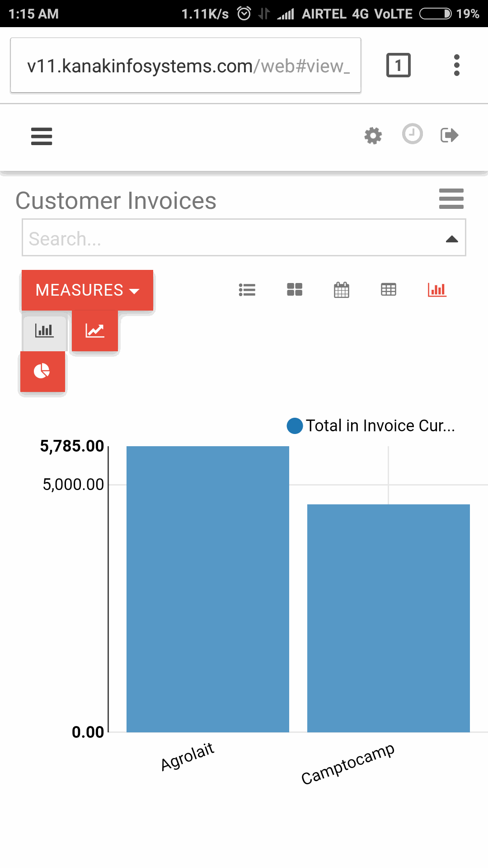This screenshot has height=868, width=488.
Task: Select the Agrolait bar in chart
Action: coord(208,589)
